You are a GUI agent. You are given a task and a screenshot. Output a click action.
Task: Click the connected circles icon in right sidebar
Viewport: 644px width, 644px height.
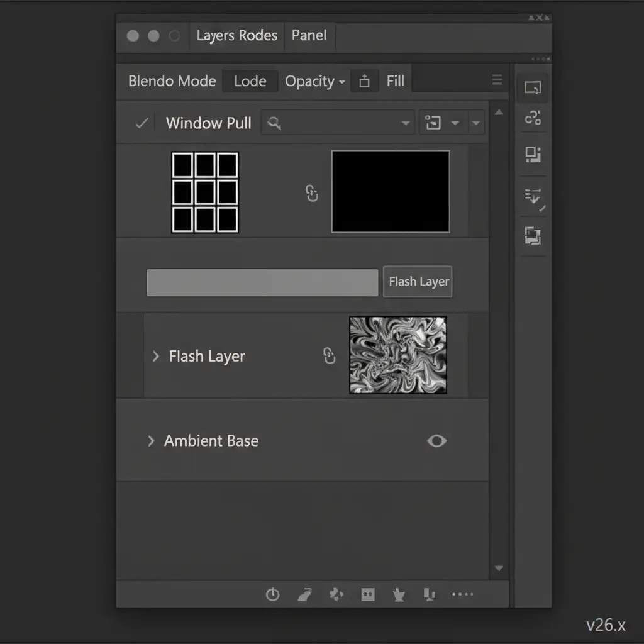533,118
